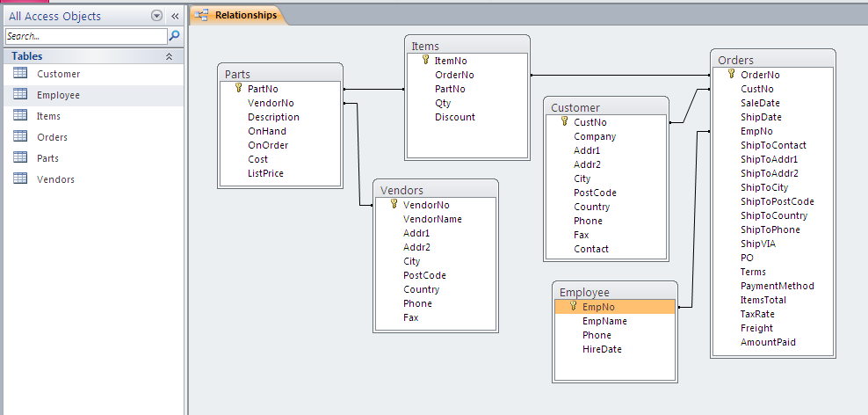This screenshot has width=868, height=415.
Task: Click the Parts table title bar
Action: [280, 74]
